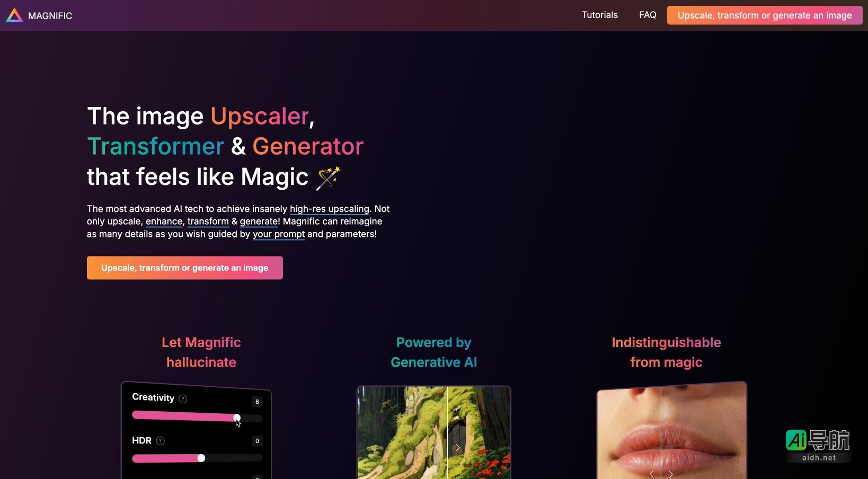This screenshot has height=479, width=868.
Task: Click the Magnific triangle logo icon
Action: coord(14,15)
